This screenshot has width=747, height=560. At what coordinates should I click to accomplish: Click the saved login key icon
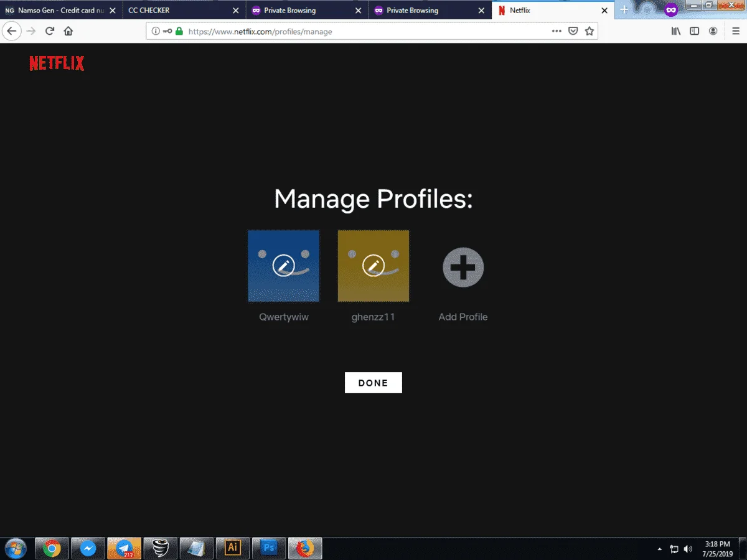click(167, 31)
